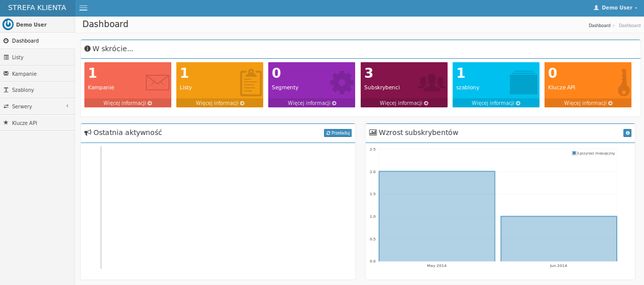
Task: Click the bar chart icon beside Wzrost subskrybentów
Action: pos(373,132)
